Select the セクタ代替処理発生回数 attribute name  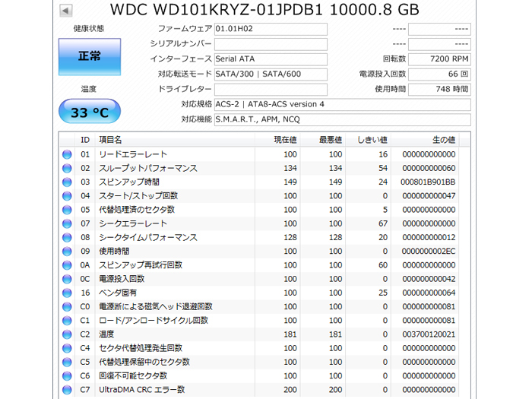(141, 348)
